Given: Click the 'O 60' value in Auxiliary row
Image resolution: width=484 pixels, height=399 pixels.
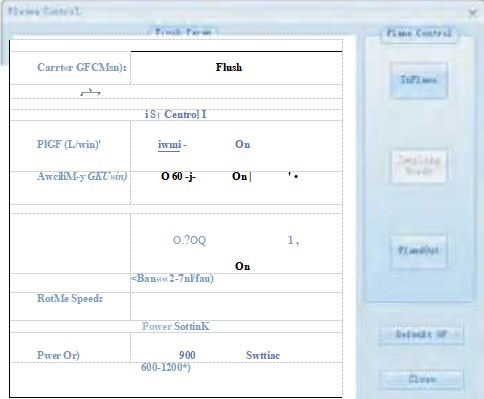Looking at the screenshot, I should pyautogui.click(x=172, y=176).
